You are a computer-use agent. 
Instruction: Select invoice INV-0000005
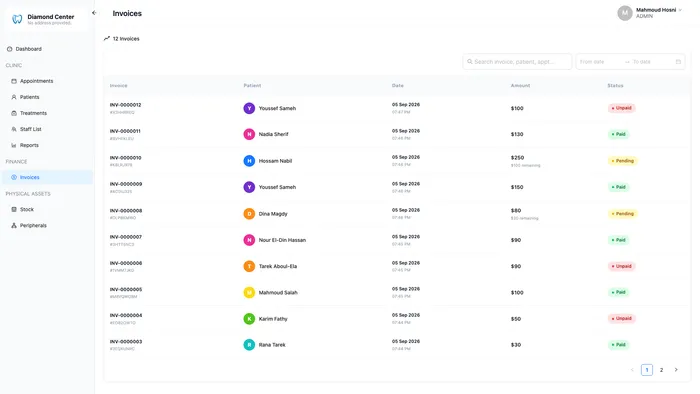pyautogui.click(x=126, y=290)
